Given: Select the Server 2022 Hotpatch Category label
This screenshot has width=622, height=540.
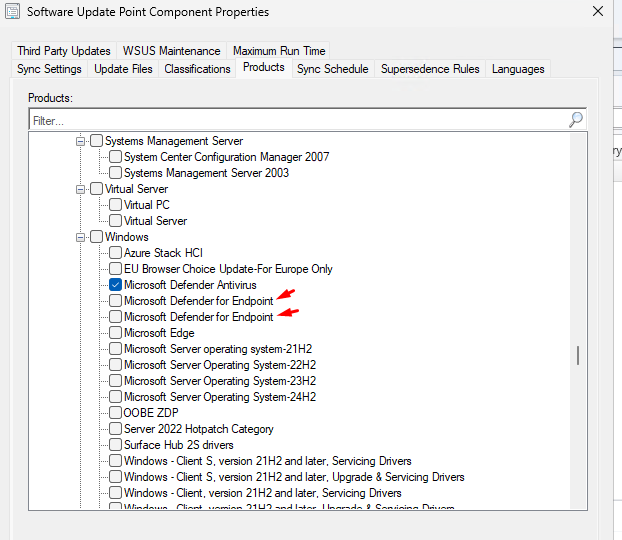Looking at the screenshot, I should [199, 429].
